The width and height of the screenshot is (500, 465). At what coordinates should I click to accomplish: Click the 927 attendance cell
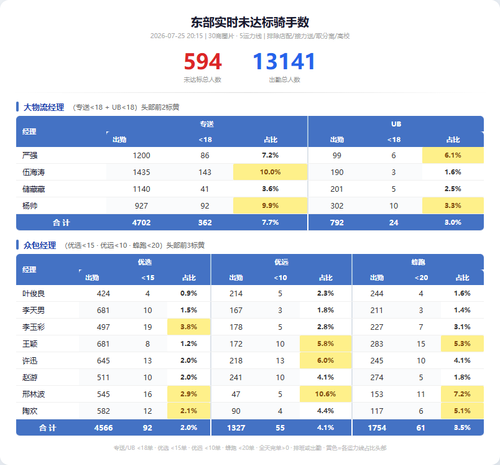[141, 206]
